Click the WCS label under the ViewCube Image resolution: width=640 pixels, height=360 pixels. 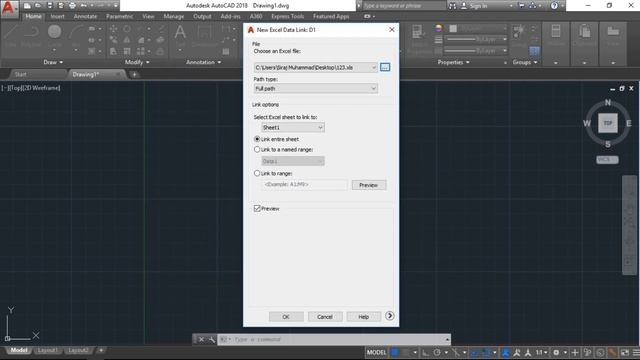coord(607,160)
